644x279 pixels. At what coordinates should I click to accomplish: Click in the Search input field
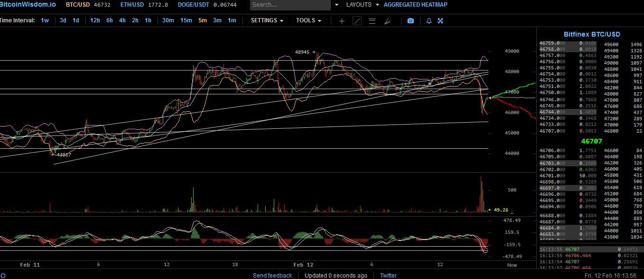(x=290, y=5)
